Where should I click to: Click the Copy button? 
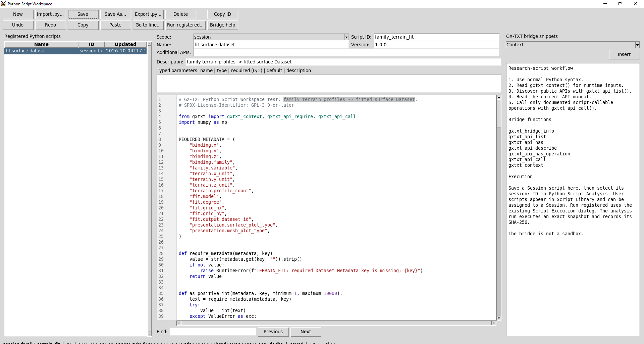(83, 25)
